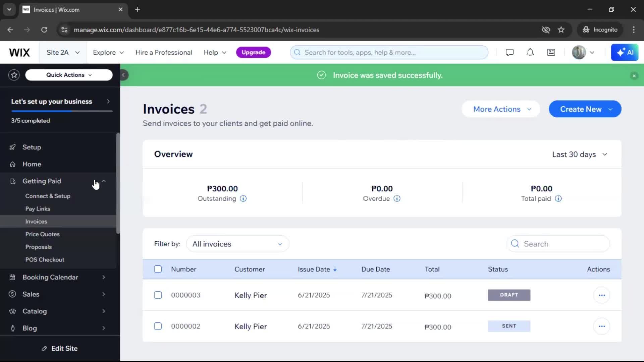
Task: Open the notifications bell
Action: coord(530,53)
